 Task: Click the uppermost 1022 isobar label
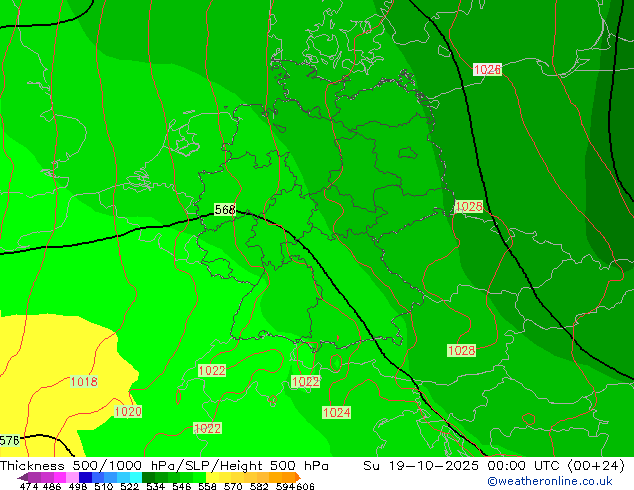211,370
